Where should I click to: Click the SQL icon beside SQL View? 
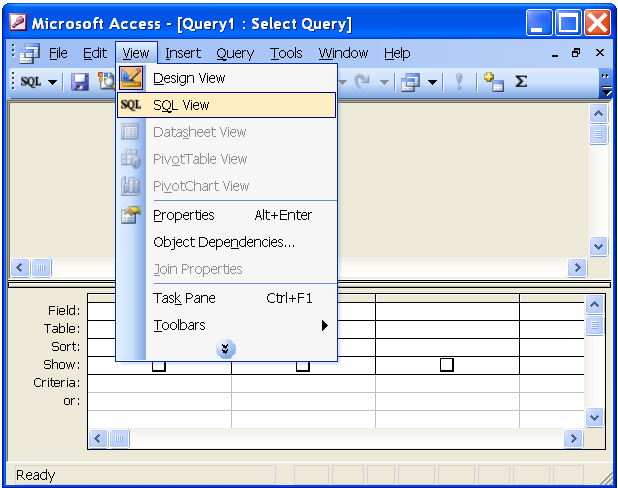(131, 105)
